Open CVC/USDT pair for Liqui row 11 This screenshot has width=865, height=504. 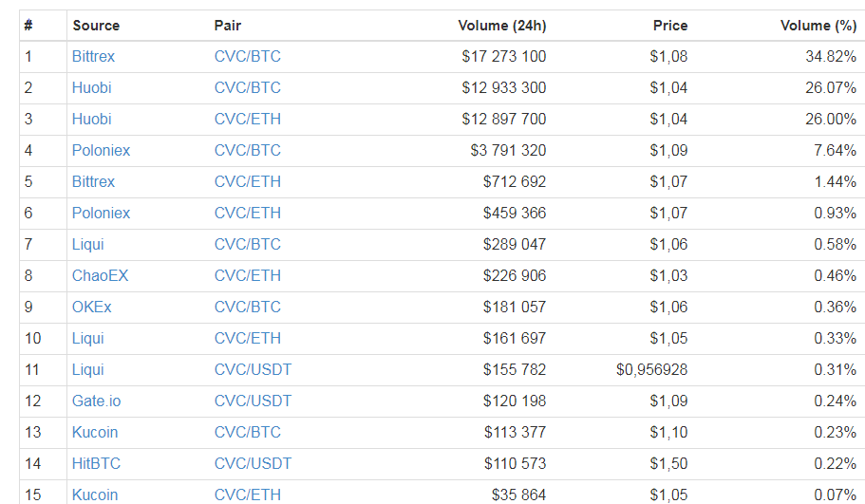253,370
